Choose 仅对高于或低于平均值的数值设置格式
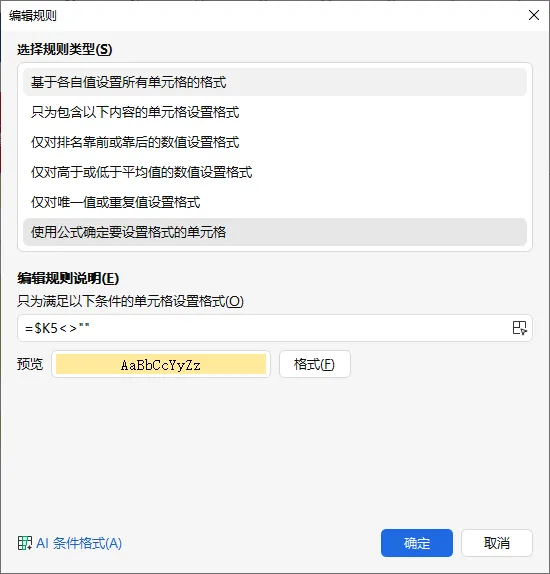Viewport: 550px width, 574px height. coord(275,172)
